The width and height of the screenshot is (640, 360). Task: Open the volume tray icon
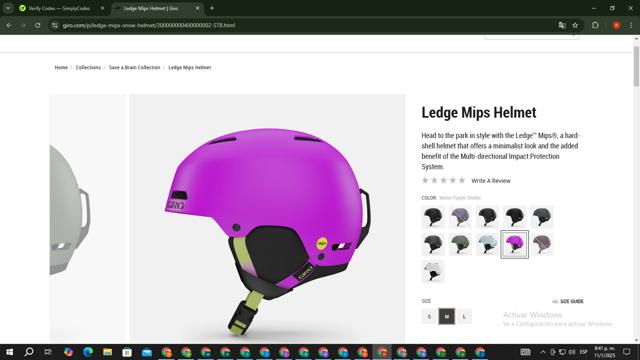click(572, 352)
